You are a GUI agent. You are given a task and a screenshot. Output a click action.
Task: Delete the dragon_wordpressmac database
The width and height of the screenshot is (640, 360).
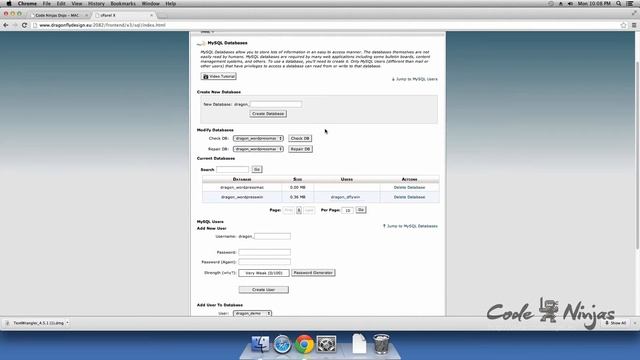(409, 187)
